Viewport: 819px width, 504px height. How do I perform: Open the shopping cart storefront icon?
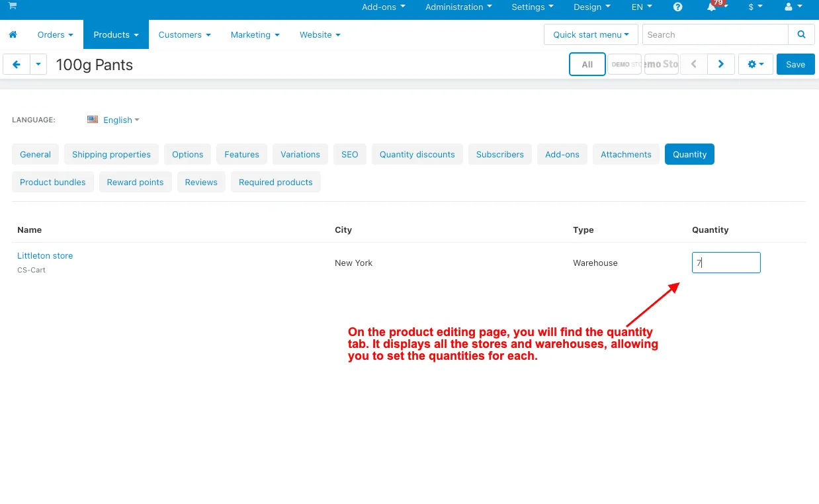tap(13, 6)
